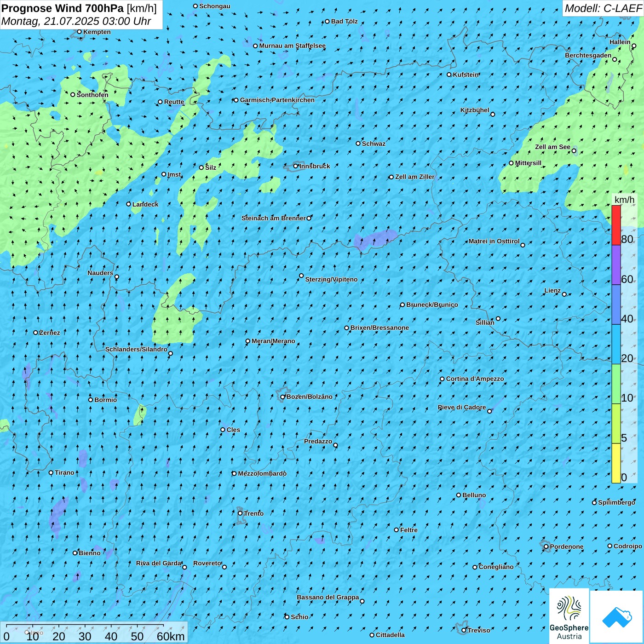Click the 'Cittadella' label
The width and height of the screenshot is (644, 644).
390,635
